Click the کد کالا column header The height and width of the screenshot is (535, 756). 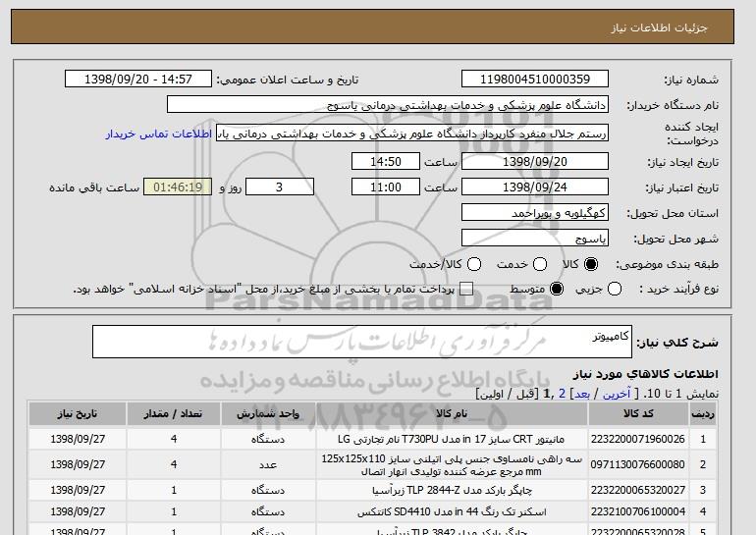point(638,414)
